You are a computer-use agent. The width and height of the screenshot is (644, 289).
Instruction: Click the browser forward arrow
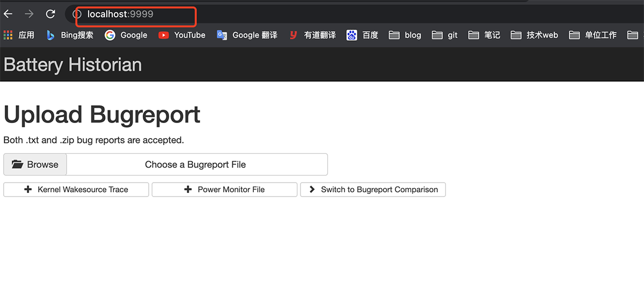tap(29, 15)
